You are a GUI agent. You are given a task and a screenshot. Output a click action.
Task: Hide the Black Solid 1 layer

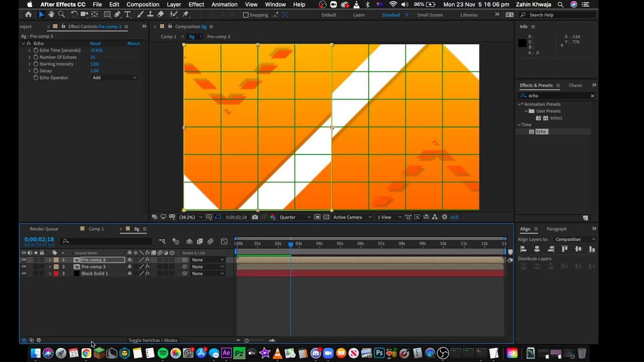click(x=24, y=274)
